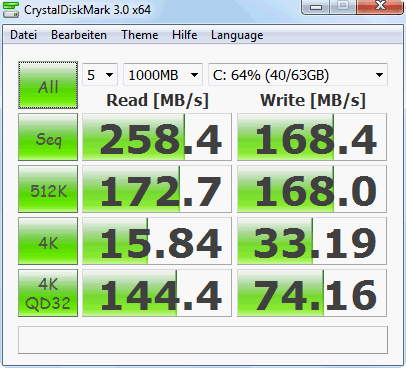Open the Theme menu

click(140, 35)
